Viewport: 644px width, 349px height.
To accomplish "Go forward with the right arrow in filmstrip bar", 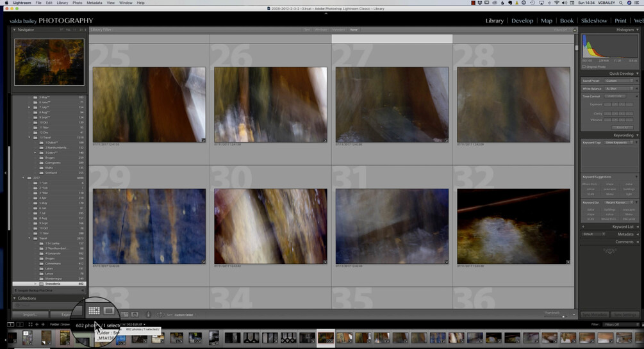I will [x=43, y=325].
